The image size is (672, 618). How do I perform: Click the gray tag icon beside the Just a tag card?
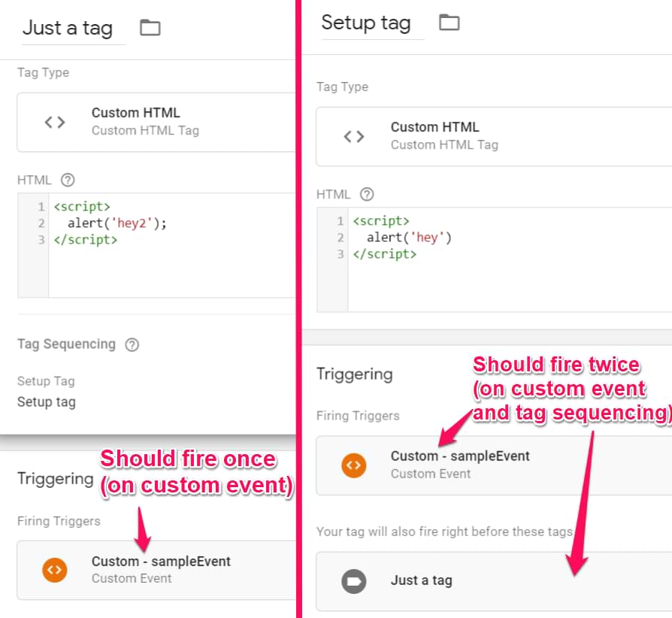353,581
